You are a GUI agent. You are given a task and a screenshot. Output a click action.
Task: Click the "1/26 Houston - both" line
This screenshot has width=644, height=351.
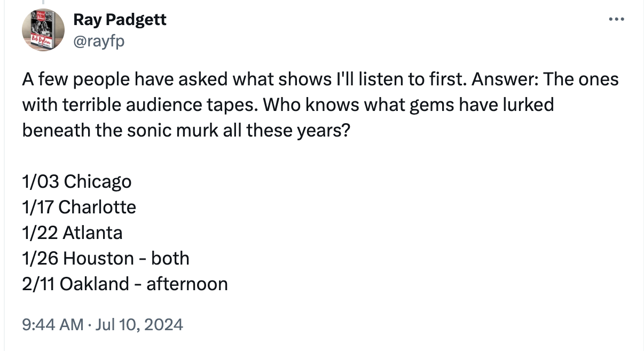click(x=106, y=258)
